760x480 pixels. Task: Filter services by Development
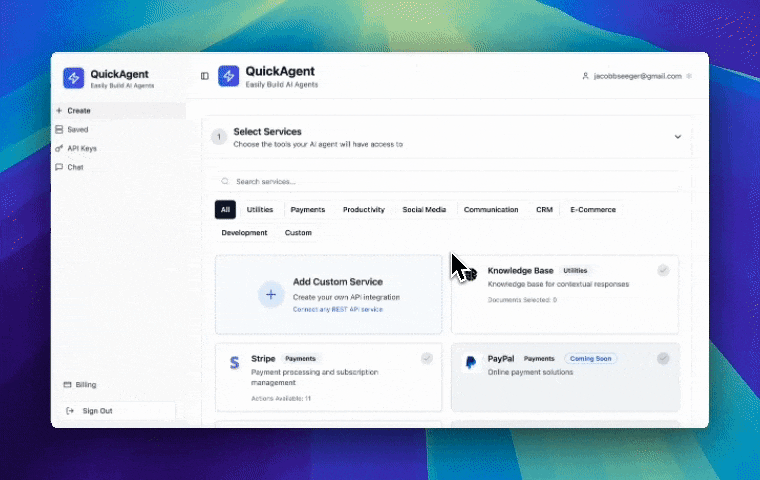(244, 233)
